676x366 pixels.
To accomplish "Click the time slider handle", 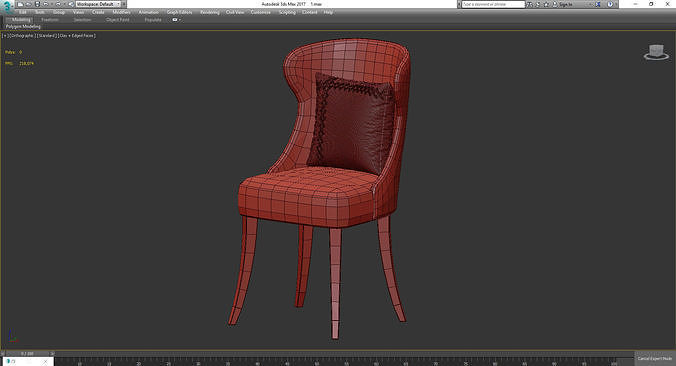I will 28,354.
